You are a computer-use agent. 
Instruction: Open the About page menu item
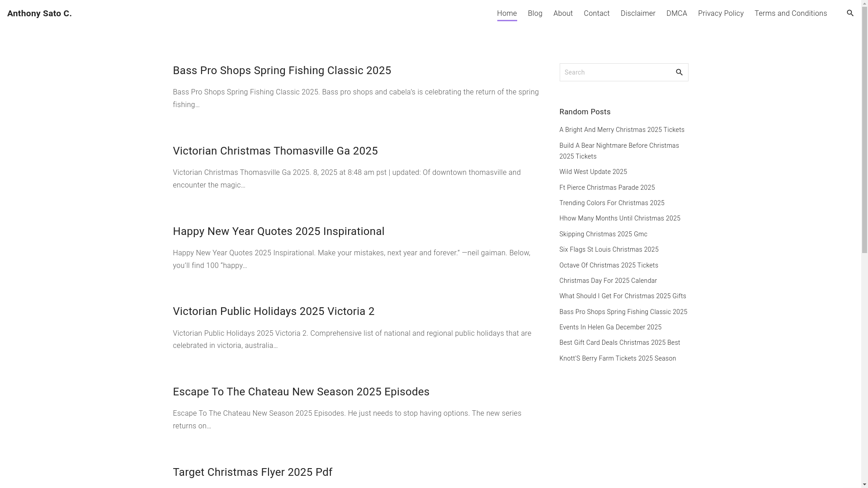click(563, 14)
